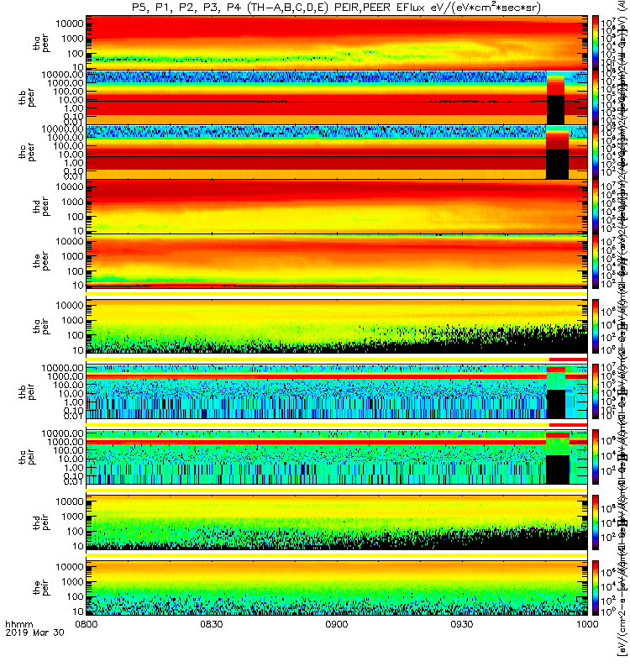The image size is (630, 672).
Task: Select the "thb peir" y-axis label
Action: click(27, 391)
